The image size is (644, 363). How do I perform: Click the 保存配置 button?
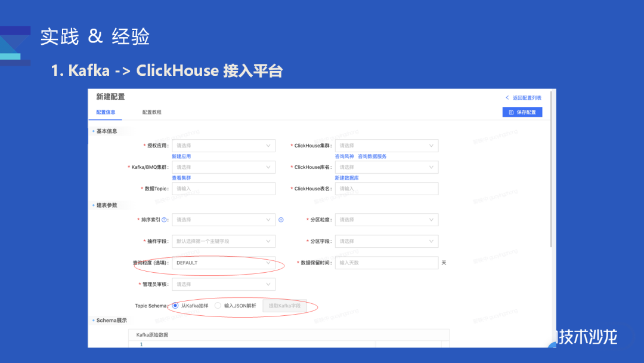click(x=522, y=112)
